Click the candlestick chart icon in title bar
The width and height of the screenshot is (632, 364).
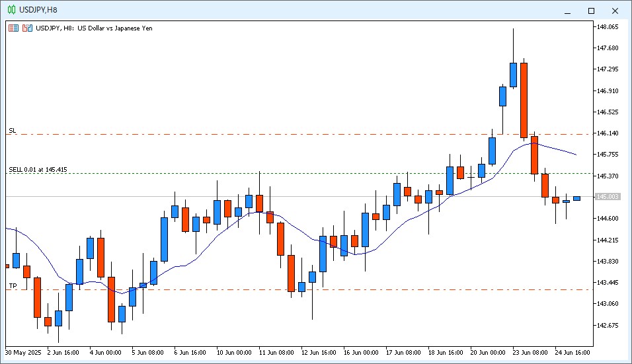pos(12,10)
